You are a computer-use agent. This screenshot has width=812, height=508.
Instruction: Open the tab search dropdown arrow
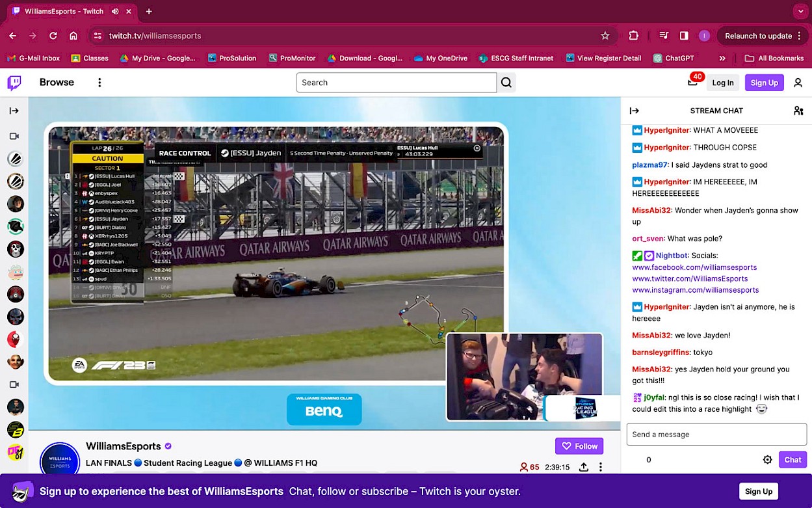click(x=800, y=12)
